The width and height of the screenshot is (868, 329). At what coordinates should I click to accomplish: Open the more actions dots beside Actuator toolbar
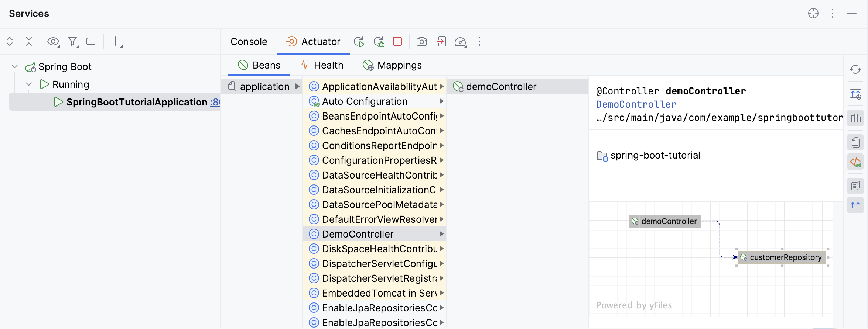pyautogui.click(x=479, y=41)
